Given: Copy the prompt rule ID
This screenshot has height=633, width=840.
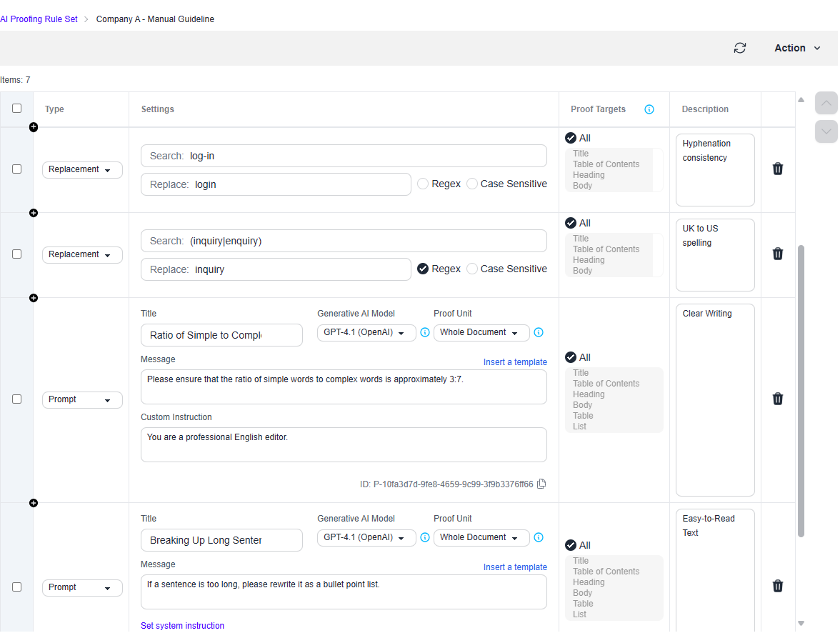Looking at the screenshot, I should [x=541, y=484].
